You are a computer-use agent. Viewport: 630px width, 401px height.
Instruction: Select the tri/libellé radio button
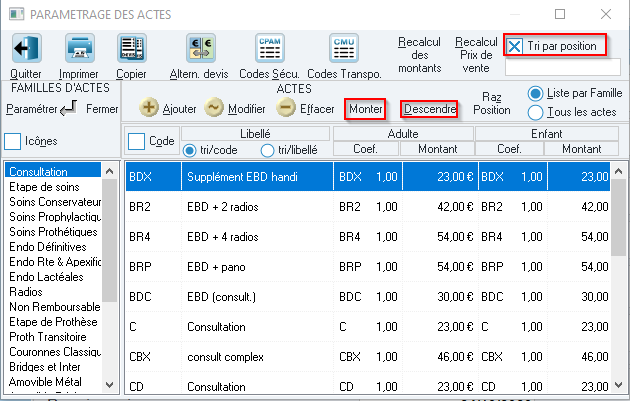(267, 150)
